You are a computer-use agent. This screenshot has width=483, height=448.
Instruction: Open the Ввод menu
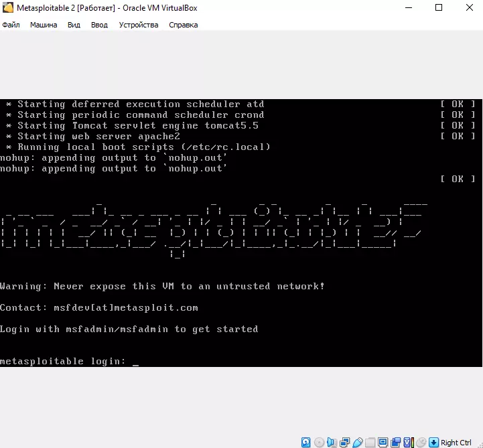[x=99, y=25]
